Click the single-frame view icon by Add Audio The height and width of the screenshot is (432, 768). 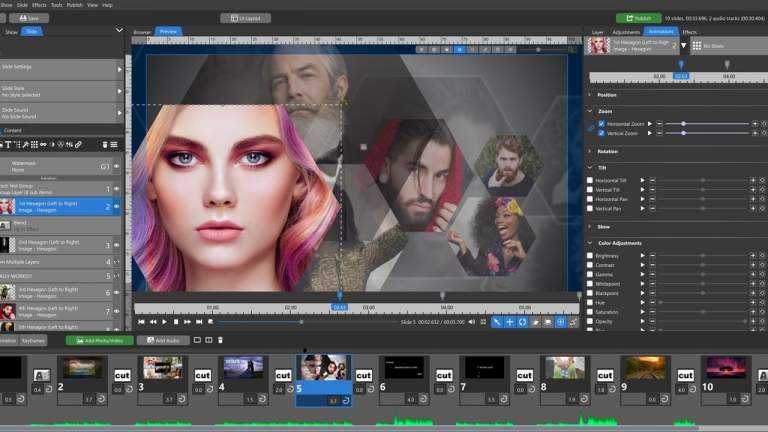pos(197,340)
